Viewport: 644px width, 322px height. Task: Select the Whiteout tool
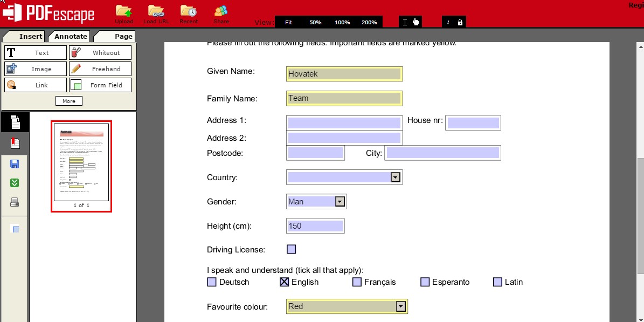point(100,52)
